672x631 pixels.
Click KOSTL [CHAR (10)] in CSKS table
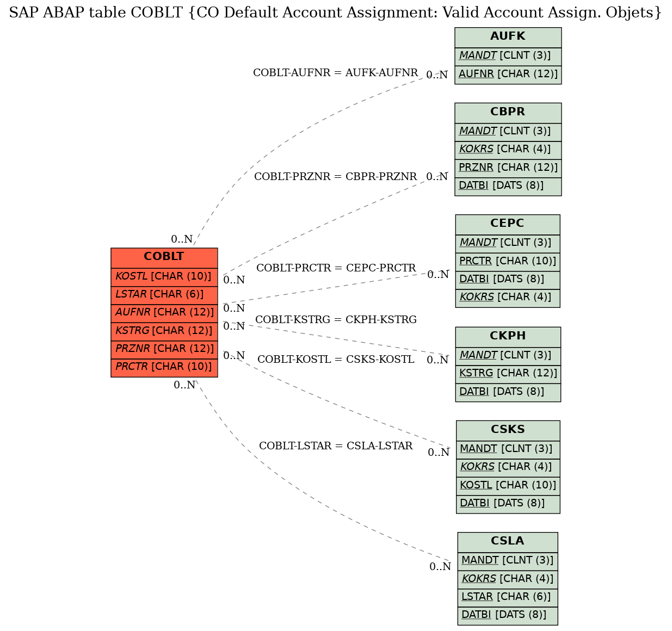coord(508,486)
